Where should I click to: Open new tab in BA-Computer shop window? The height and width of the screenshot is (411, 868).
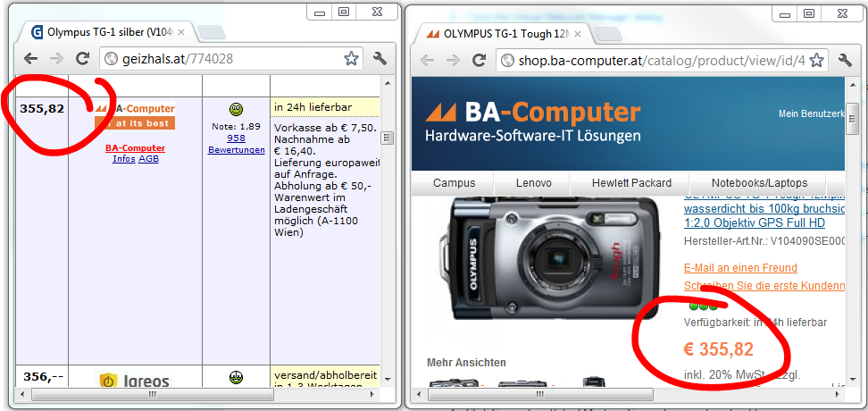point(608,34)
